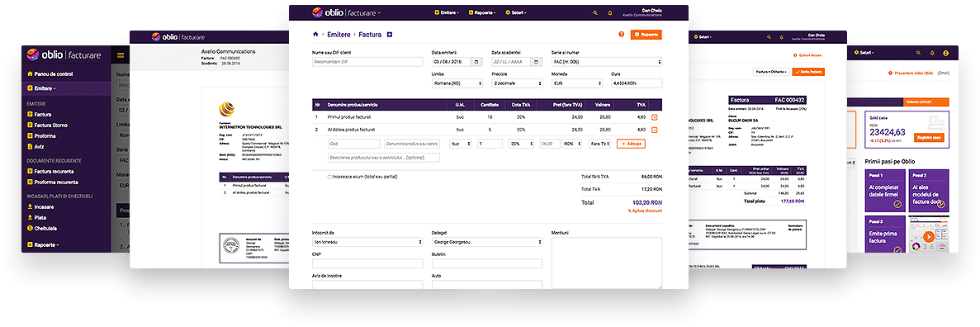Open RON currency dropdown in new row
The height and width of the screenshot is (327, 980).
pyautogui.click(x=573, y=144)
